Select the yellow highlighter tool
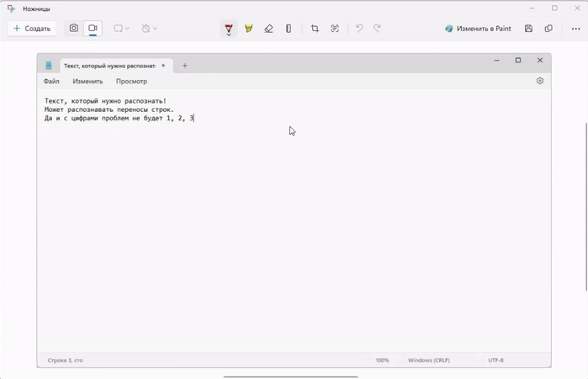The height and width of the screenshot is (379, 588). tap(248, 29)
